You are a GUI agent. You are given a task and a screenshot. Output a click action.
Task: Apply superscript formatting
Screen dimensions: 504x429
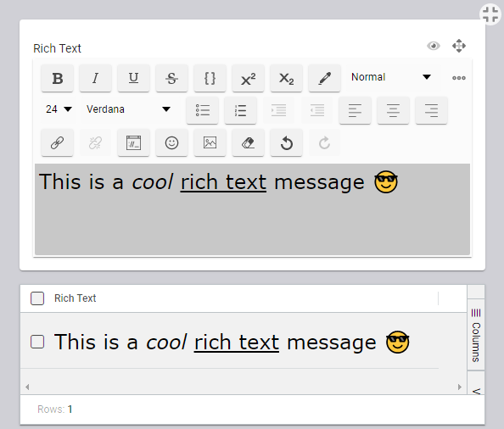click(248, 78)
